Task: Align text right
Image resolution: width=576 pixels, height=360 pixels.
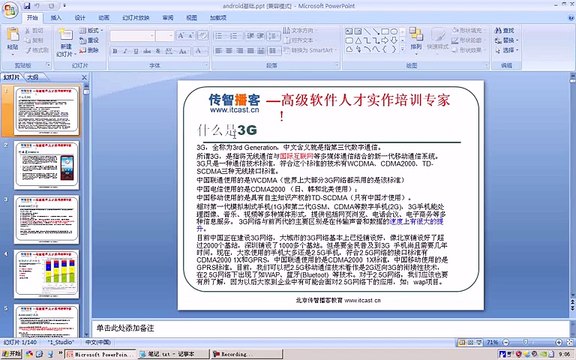Action: (240, 51)
